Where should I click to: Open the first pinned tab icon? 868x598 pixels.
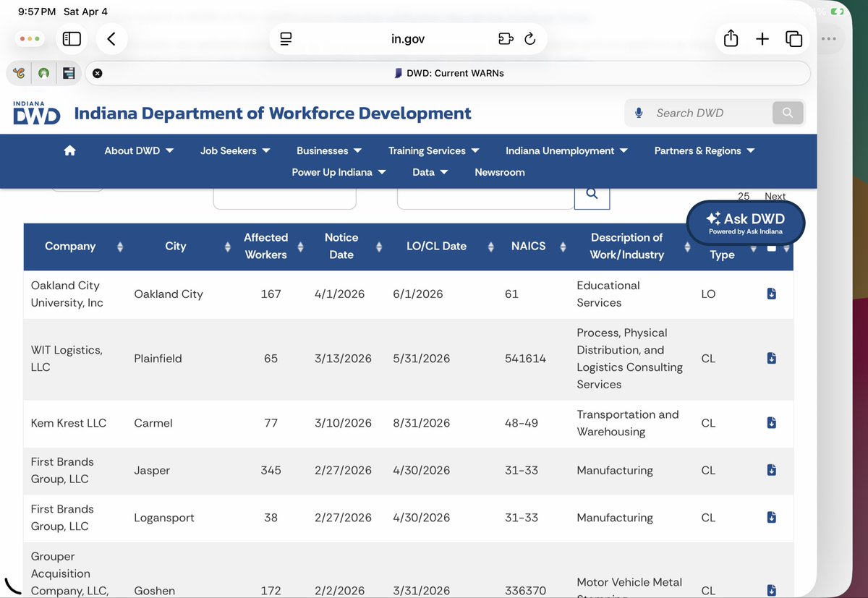20,73
